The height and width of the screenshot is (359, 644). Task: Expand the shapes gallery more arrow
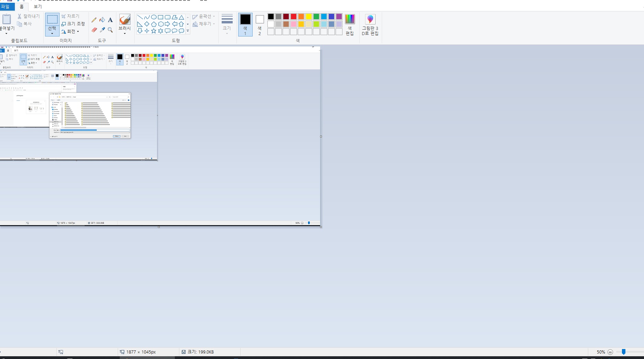[188, 31]
